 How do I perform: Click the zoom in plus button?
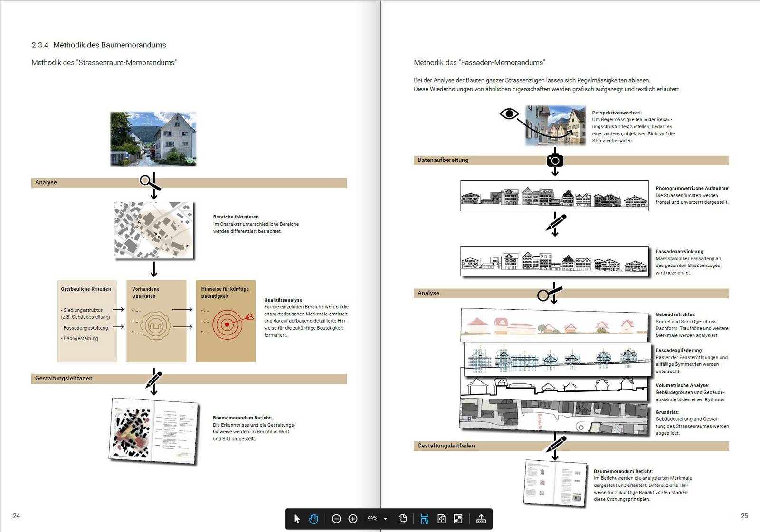click(x=353, y=519)
